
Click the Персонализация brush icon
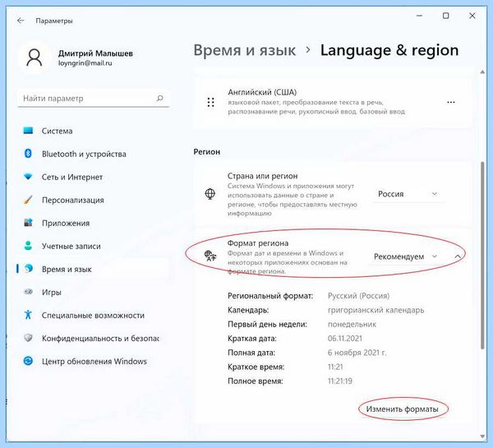(x=28, y=200)
